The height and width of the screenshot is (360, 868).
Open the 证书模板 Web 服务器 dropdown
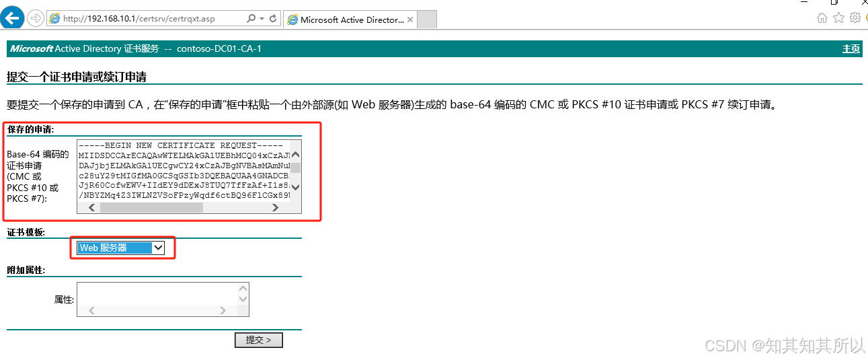pyautogui.click(x=121, y=248)
